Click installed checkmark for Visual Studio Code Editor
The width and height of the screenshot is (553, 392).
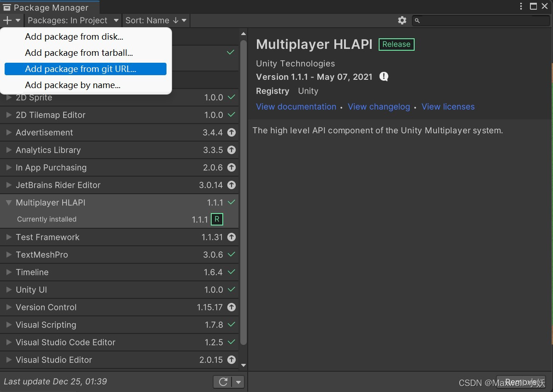click(x=232, y=342)
